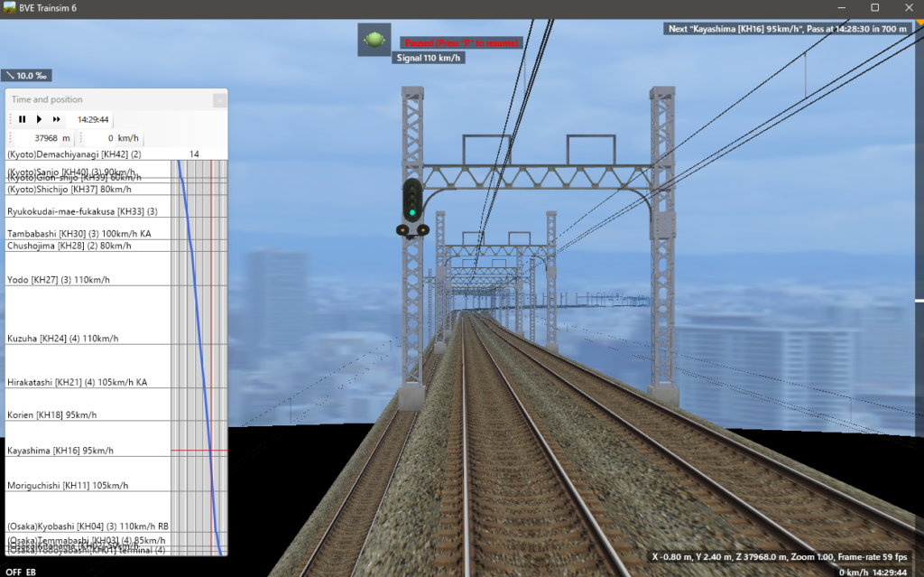Viewport: 924px width, 577px height.
Task: Click the 10.0 ‰ gradient indicator
Action: [26, 76]
